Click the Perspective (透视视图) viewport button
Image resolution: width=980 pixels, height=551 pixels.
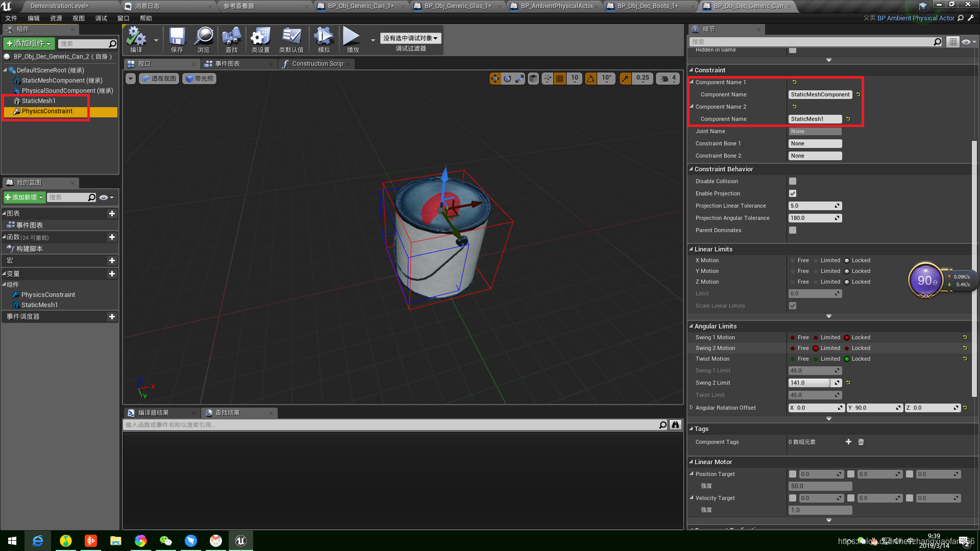(159, 79)
